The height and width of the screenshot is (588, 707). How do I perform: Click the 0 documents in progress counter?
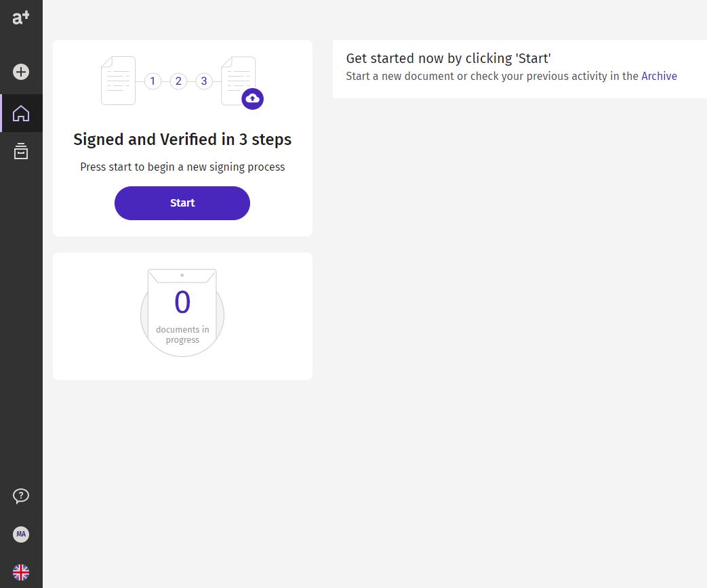(x=182, y=313)
